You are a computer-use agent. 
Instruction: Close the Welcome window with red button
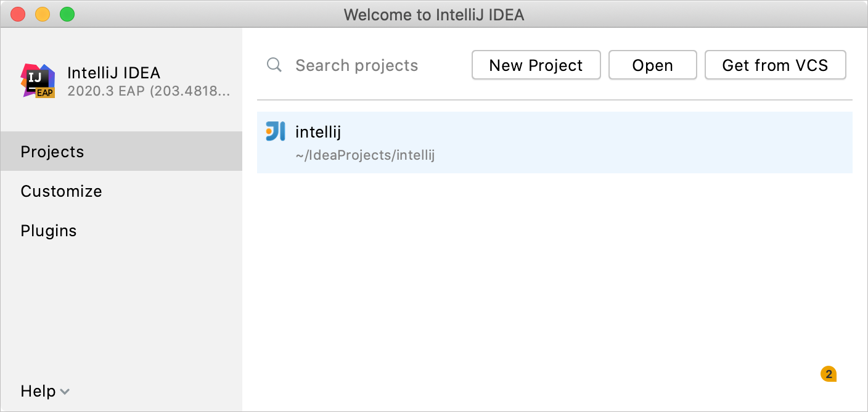point(18,14)
